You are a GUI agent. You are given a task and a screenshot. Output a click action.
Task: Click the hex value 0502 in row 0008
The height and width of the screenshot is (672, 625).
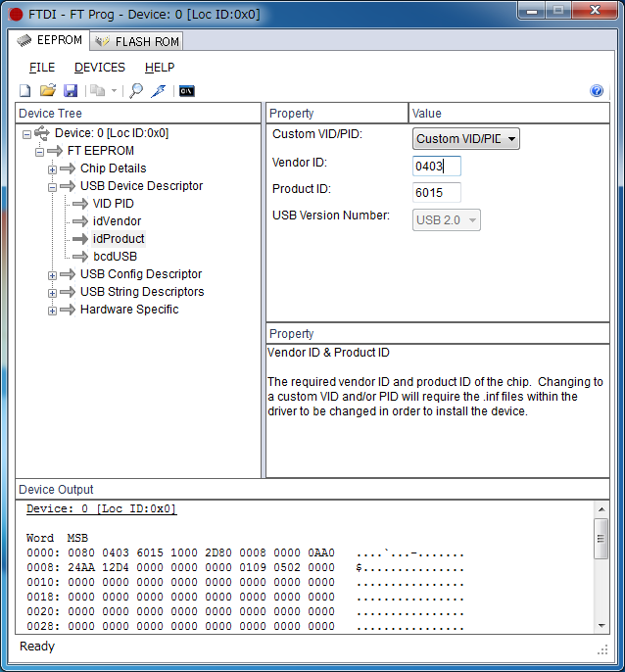tap(287, 567)
